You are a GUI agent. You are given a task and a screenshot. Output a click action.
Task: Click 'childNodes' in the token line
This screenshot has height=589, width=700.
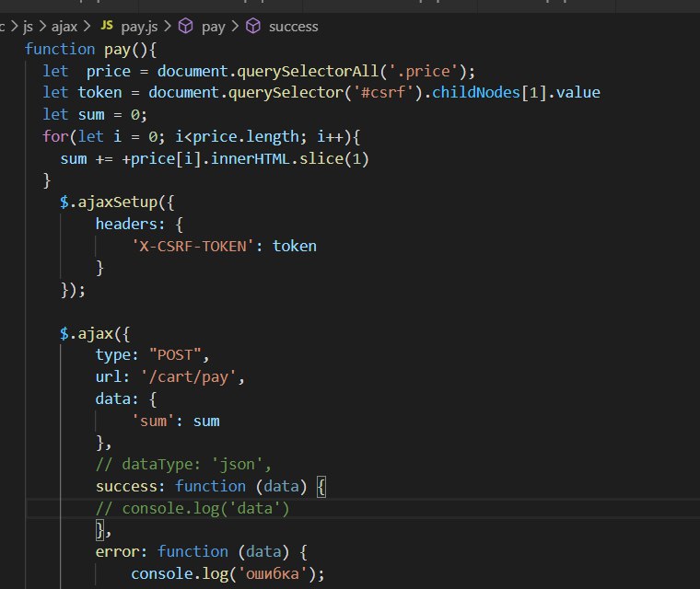click(x=476, y=93)
